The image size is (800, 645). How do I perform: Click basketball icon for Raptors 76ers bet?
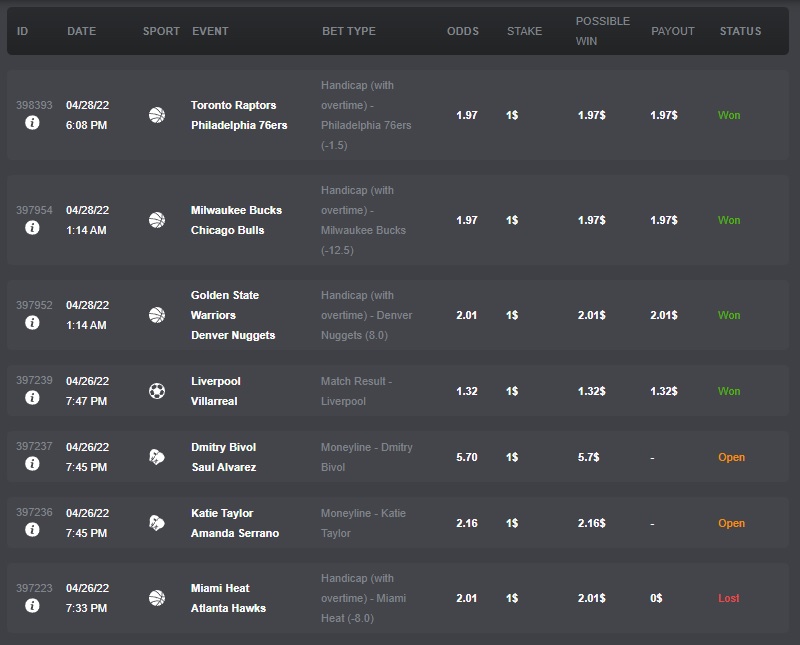click(156, 115)
